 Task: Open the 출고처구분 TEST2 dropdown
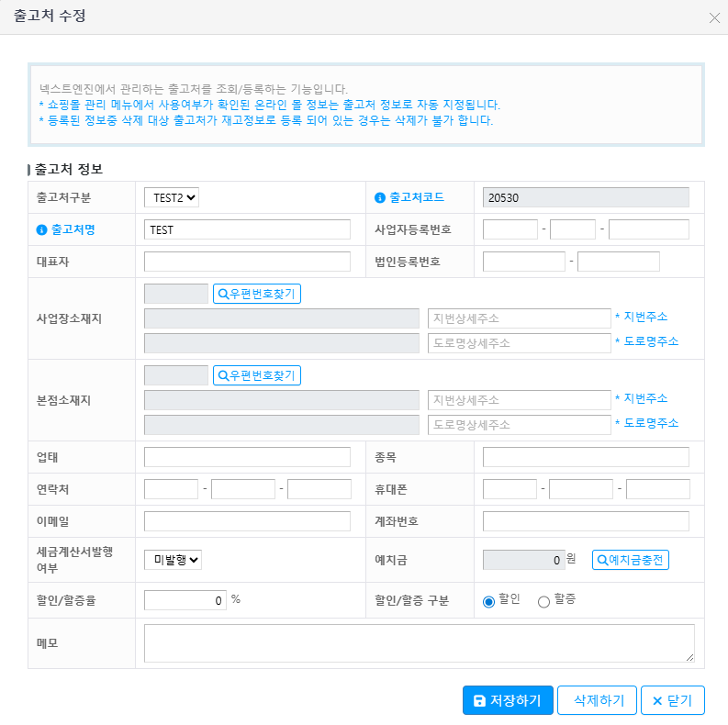pyautogui.click(x=172, y=197)
